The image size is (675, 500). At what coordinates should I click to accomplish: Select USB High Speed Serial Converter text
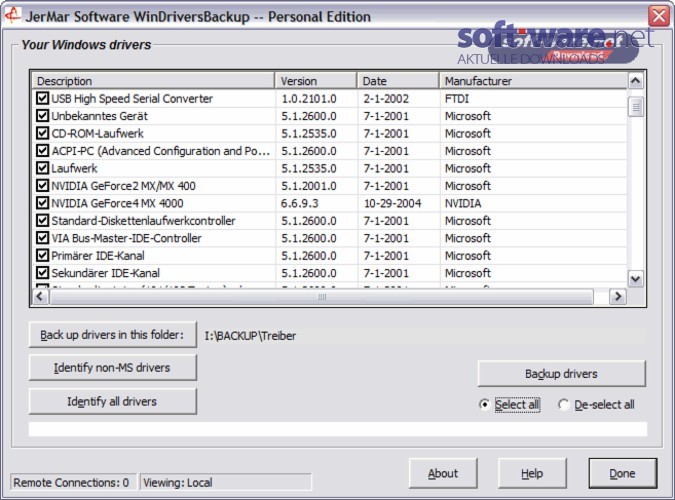click(x=132, y=99)
